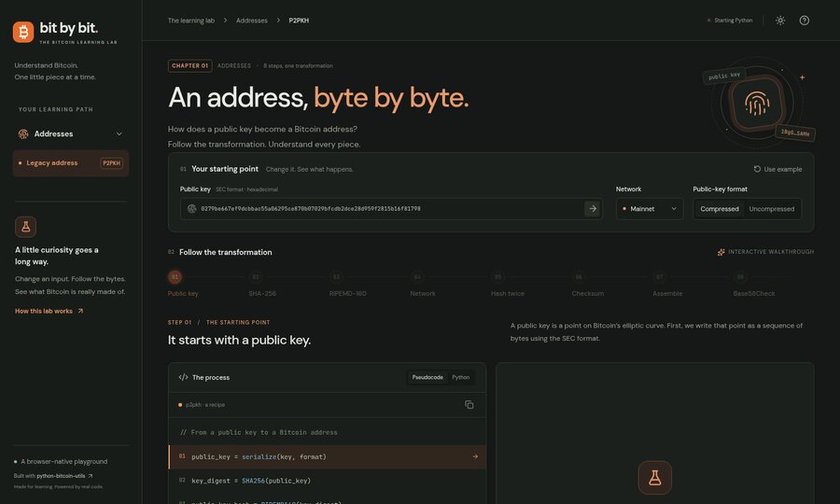Click the Starting Python status indicator
This screenshot has width=840, height=504.
(729, 21)
